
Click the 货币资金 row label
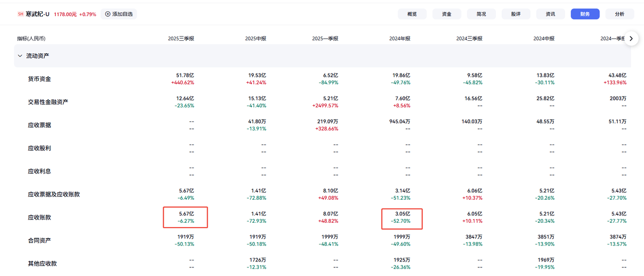(39, 79)
